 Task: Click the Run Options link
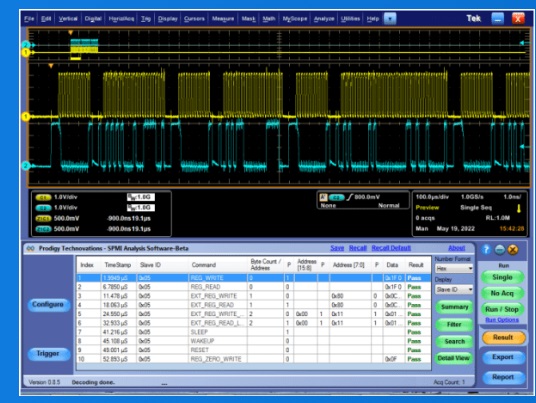pyautogui.click(x=502, y=320)
